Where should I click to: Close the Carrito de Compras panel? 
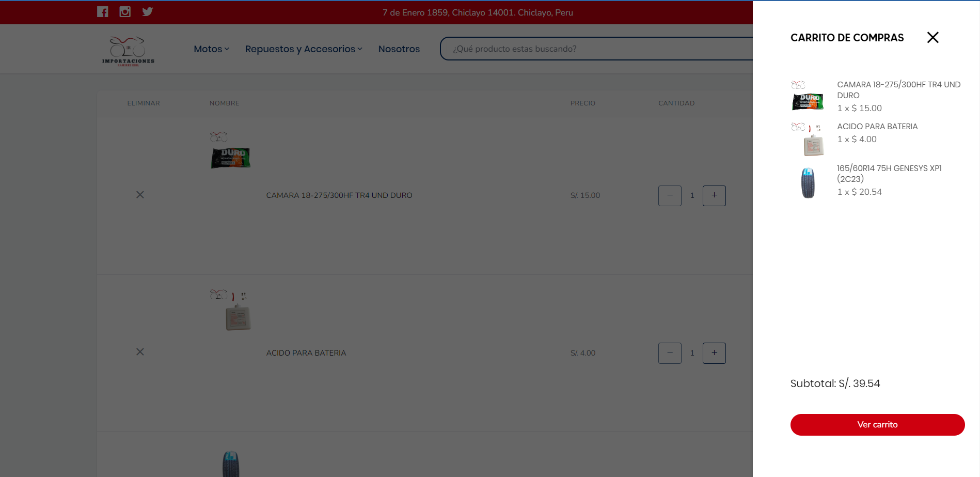coord(932,37)
